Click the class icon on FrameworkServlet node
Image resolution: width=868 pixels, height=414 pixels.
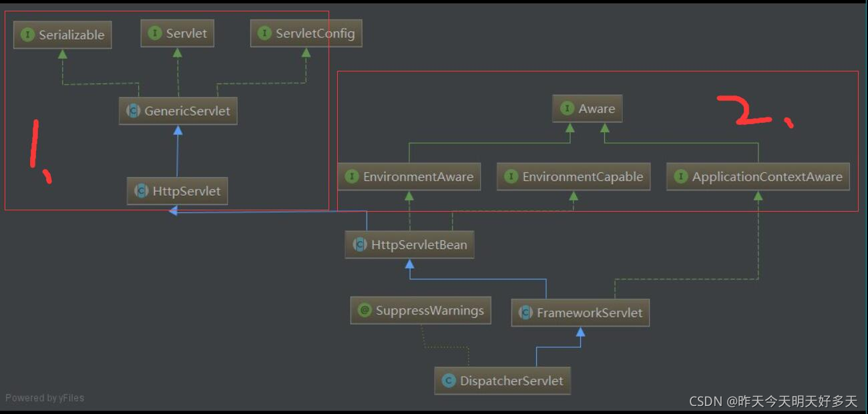pos(525,312)
